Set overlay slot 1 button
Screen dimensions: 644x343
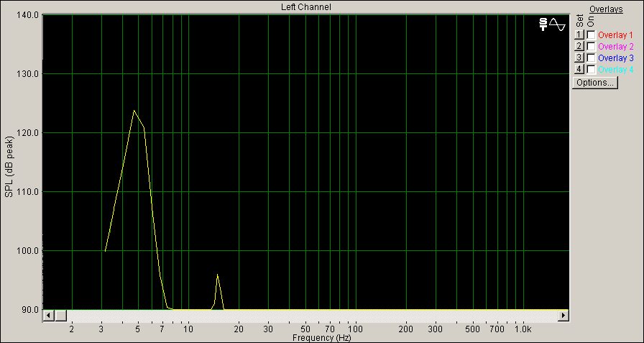(x=579, y=35)
